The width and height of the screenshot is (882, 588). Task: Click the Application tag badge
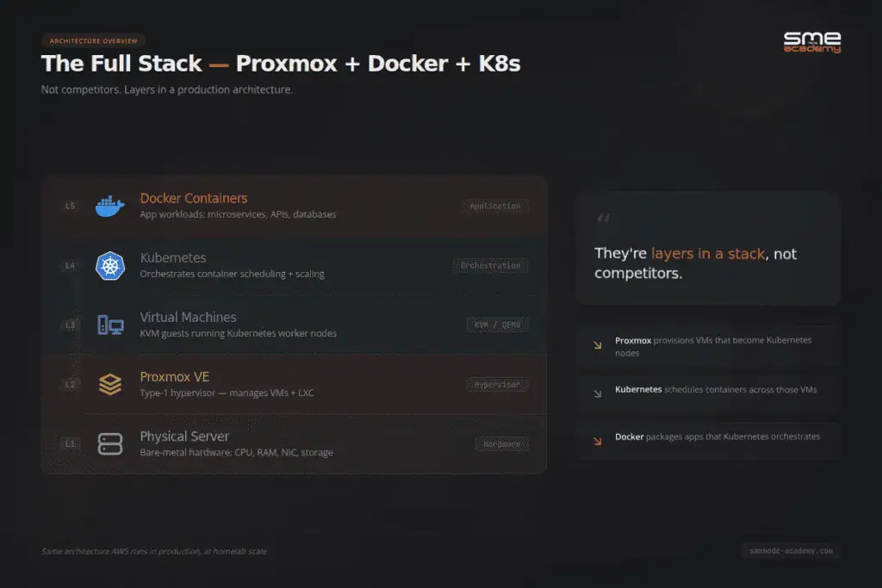pos(495,206)
